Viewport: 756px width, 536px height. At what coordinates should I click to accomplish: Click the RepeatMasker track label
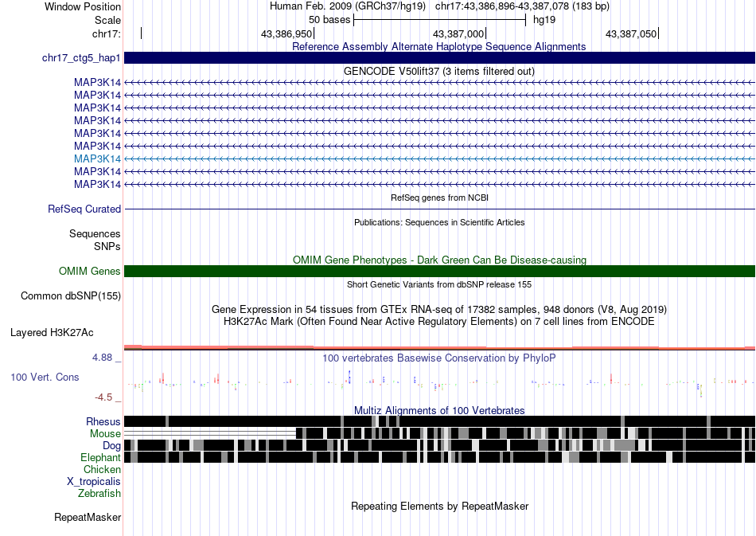pos(88,517)
